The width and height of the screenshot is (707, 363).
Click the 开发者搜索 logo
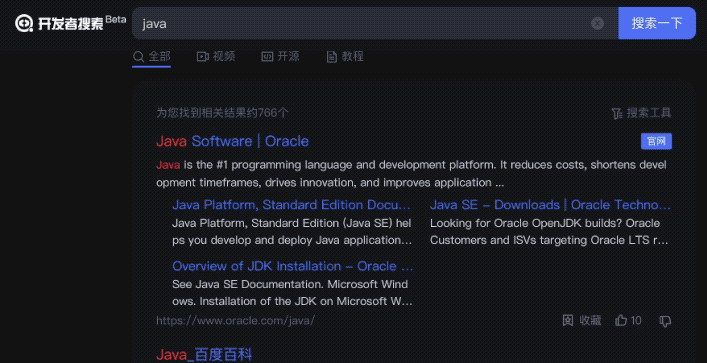click(x=70, y=23)
